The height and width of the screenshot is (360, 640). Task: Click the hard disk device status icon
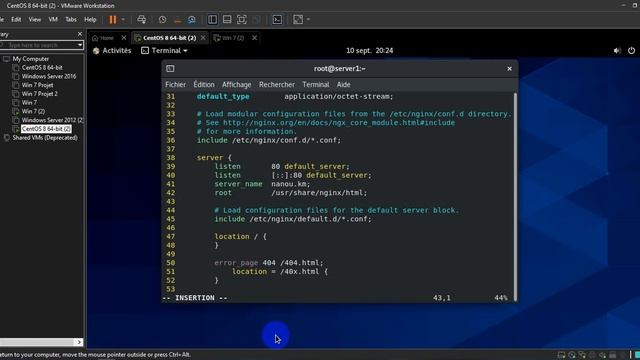click(x=562, y=355)
